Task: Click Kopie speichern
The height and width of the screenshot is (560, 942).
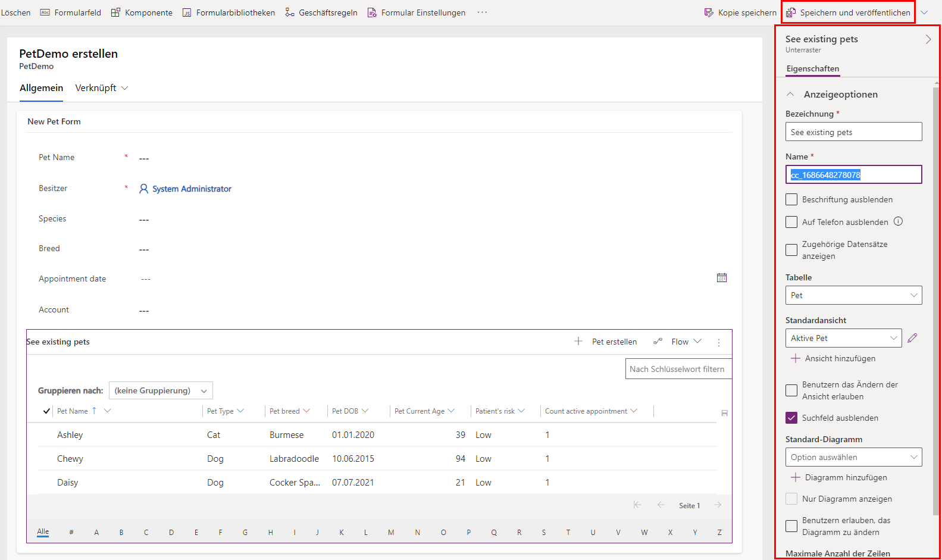Action: 740,12
